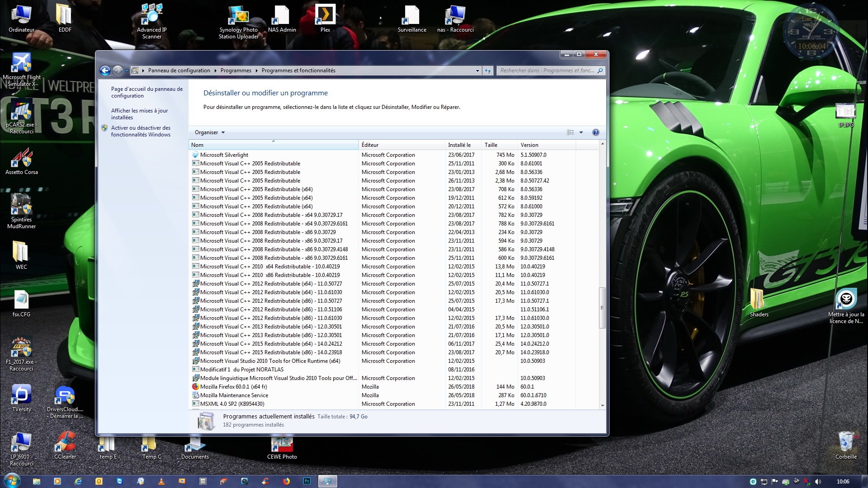Sort list by Installé le column header
Image resolution: width=868 pixels, height=488 pixels.
click(x=463, y=145)
